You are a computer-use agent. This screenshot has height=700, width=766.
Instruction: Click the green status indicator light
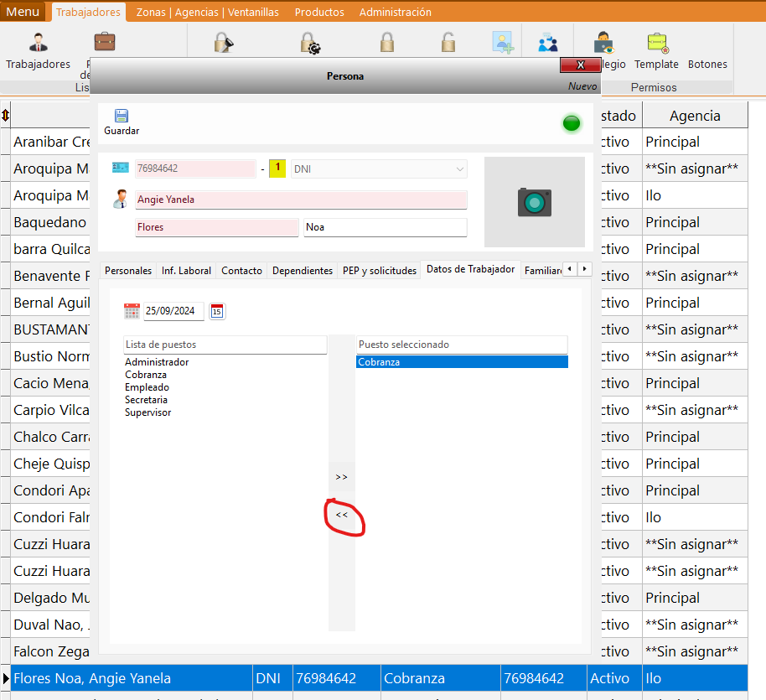pyautogui.click(x=572, y=124)
